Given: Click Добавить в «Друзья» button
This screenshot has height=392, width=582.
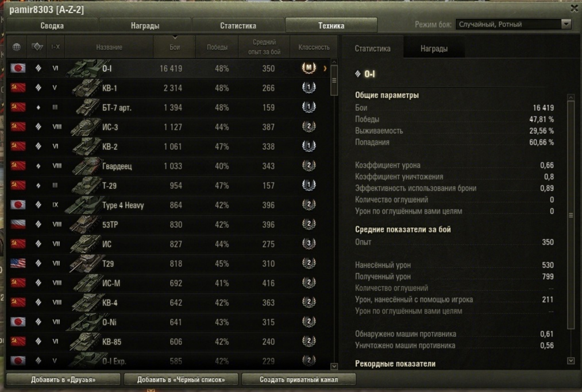Looking at the screenshot, I should pos(63,379).
